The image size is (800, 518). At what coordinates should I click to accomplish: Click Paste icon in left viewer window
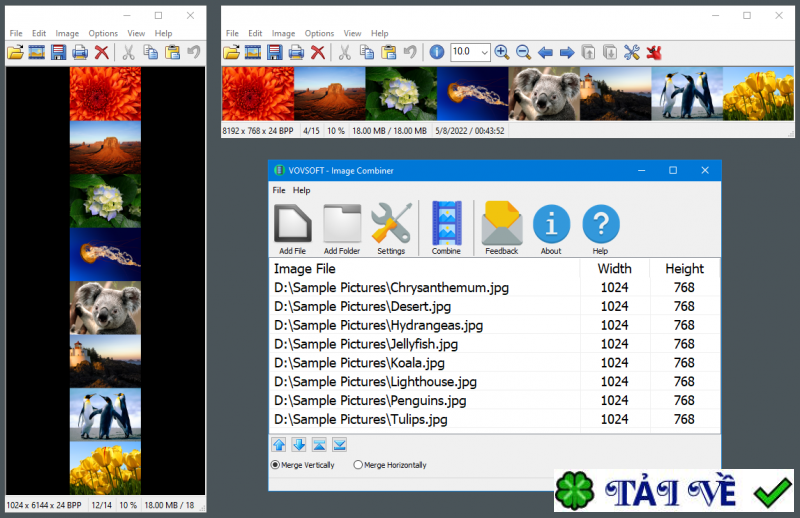point(172,52)
